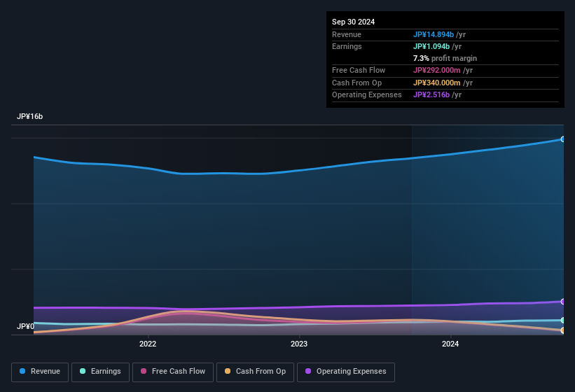
Task: Toggle the Operating Expenses legend button
Action: pyautogui.click(x=346, y=372)
